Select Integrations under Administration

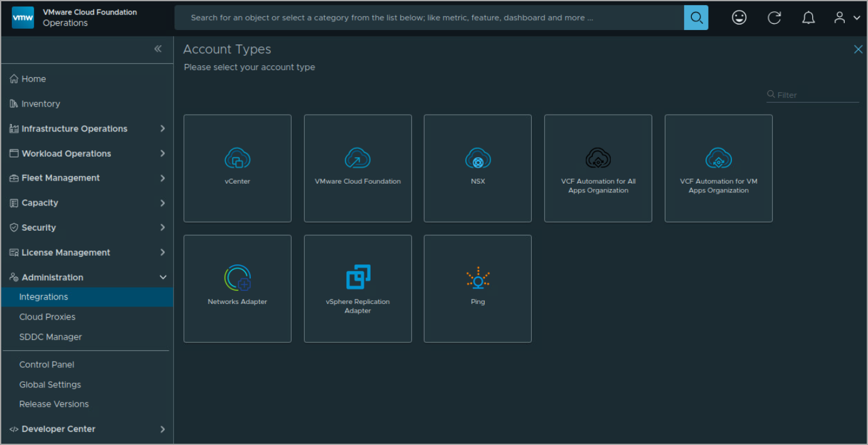tap(87, 297)
